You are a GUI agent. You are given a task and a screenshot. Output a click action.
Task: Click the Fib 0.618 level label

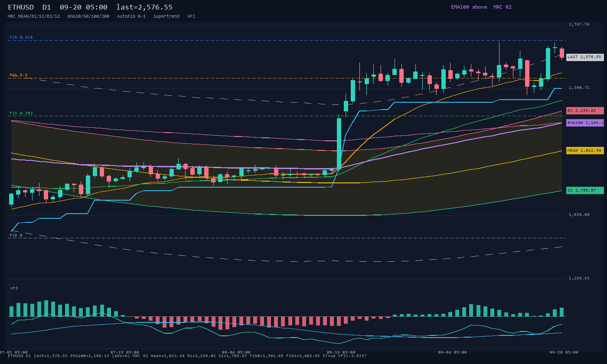21,38
